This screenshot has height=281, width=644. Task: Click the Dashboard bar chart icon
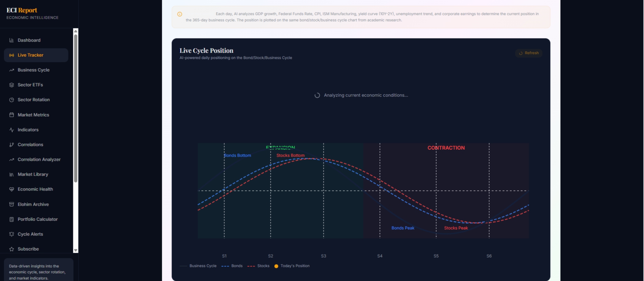pyautogui.click(x=11, y=40)
